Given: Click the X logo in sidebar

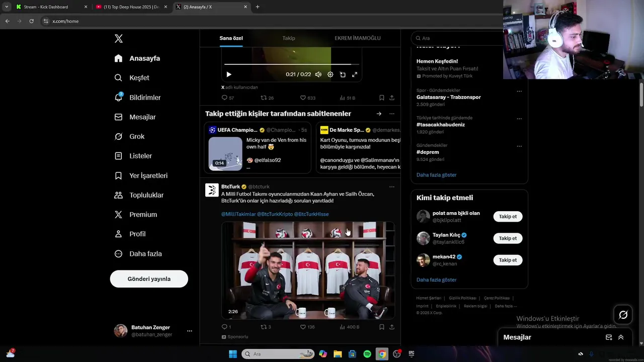Looking at the screenshot, I should (118, 39).
